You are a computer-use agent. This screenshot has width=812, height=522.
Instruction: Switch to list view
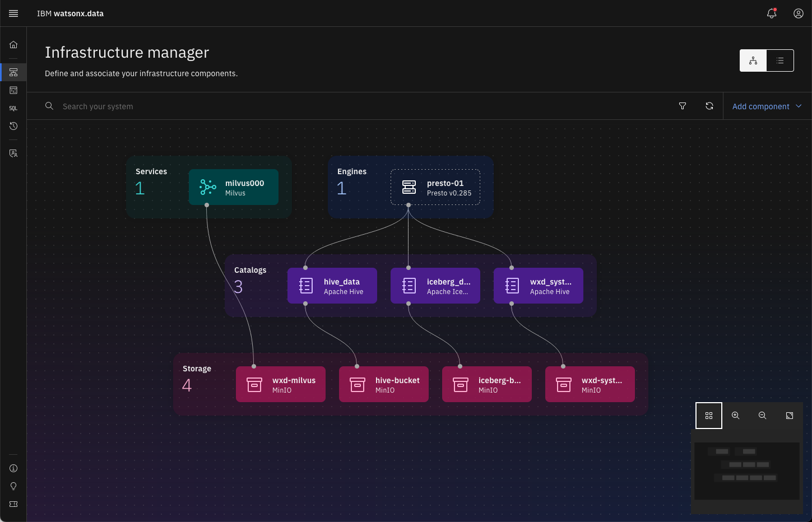(780, 60)
